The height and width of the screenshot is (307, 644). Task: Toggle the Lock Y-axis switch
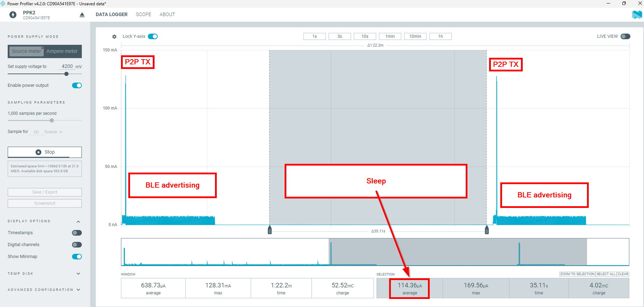pos(153,36)
